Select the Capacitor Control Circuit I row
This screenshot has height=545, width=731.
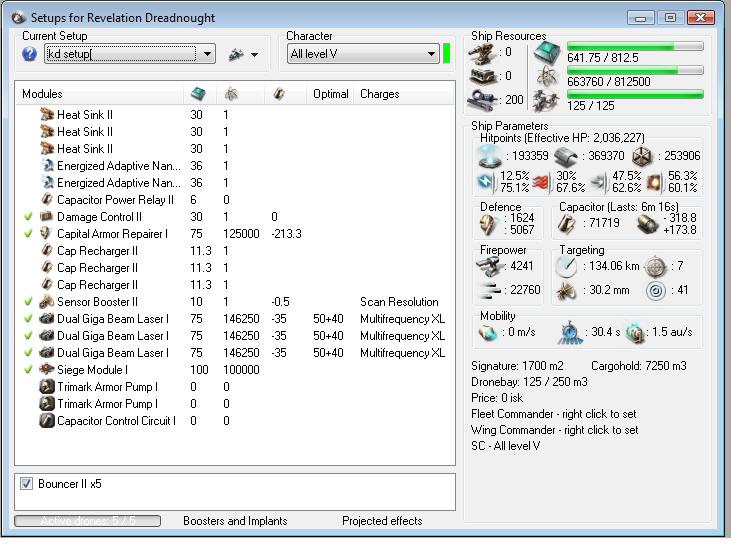point(235,421)
